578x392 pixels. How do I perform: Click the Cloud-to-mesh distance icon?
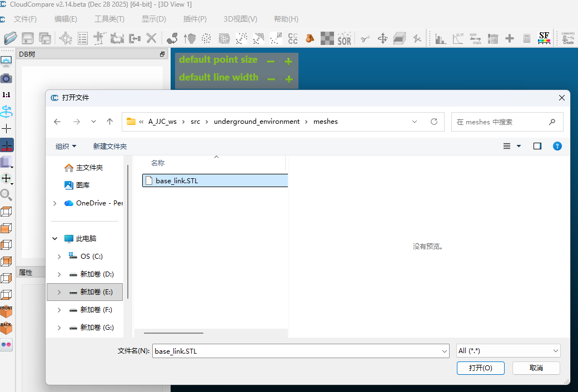258,38
